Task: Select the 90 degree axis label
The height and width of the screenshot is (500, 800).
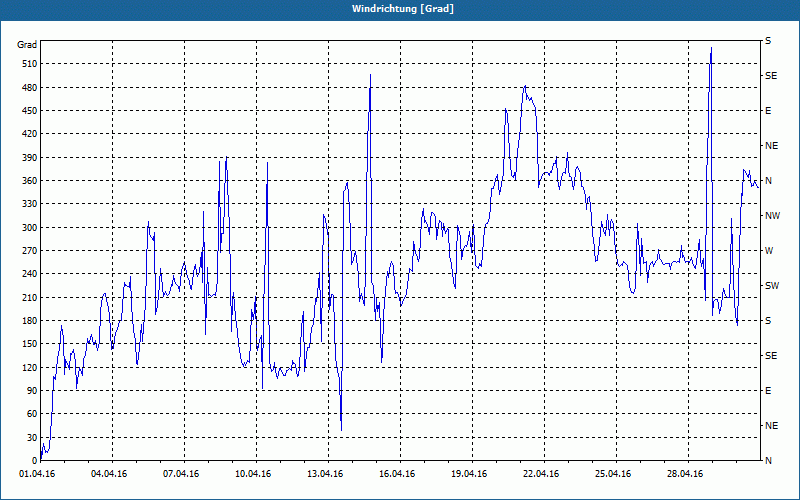Action: [32, 391]
